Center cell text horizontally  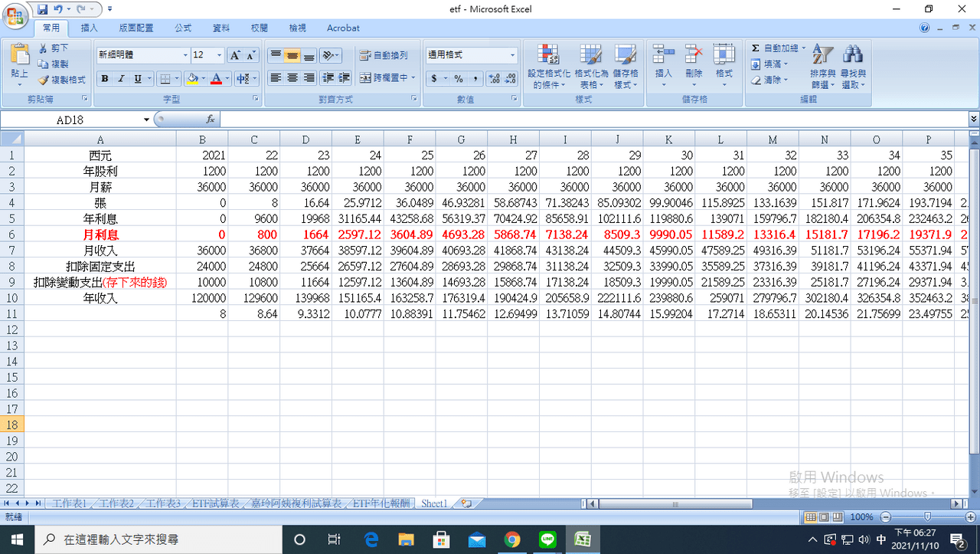pos(292,78)
